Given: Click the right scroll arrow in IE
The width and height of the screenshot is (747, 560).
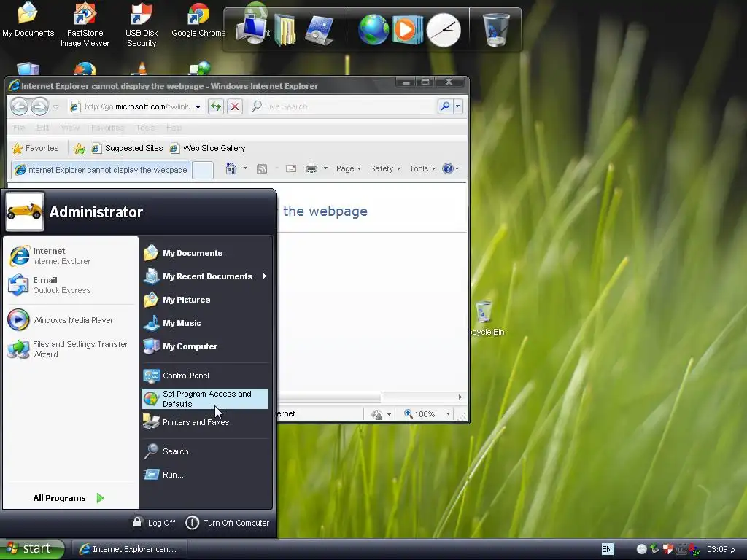Looking at the screenshot, I should (460, 397).
